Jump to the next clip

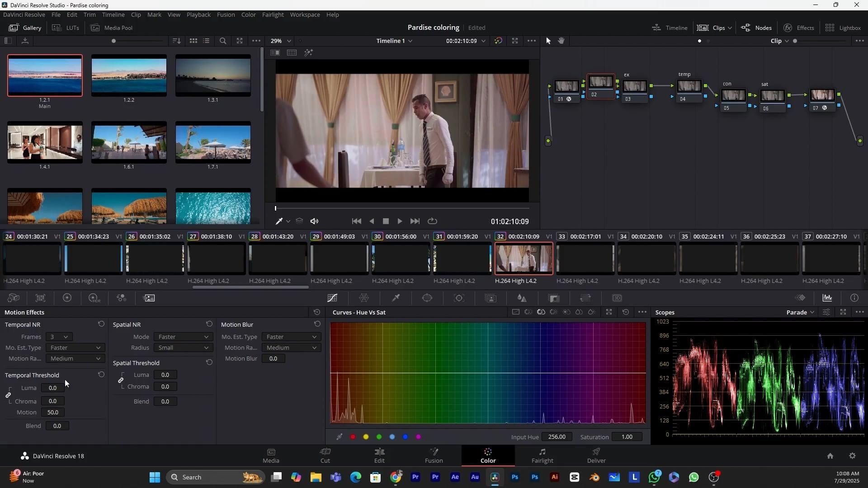(415, 221)
